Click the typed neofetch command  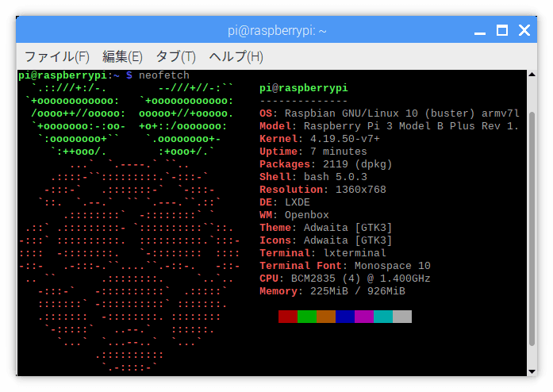pyautogui.click(x=164, y=75)
